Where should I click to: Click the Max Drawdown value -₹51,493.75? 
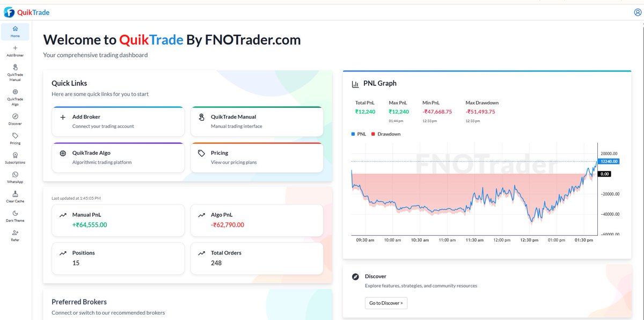pyautogui.click(x=480, y=112)
